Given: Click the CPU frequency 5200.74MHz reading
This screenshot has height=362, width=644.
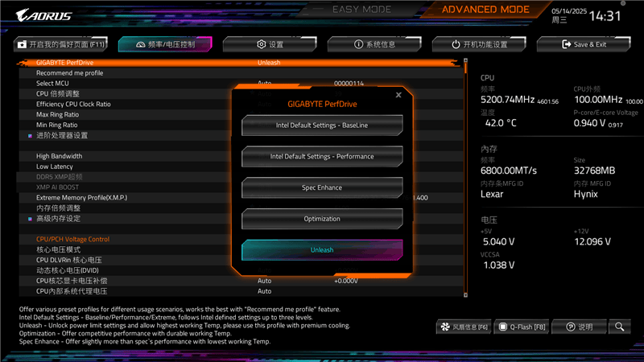Looking at the screenshot, I should pos(508,100).
